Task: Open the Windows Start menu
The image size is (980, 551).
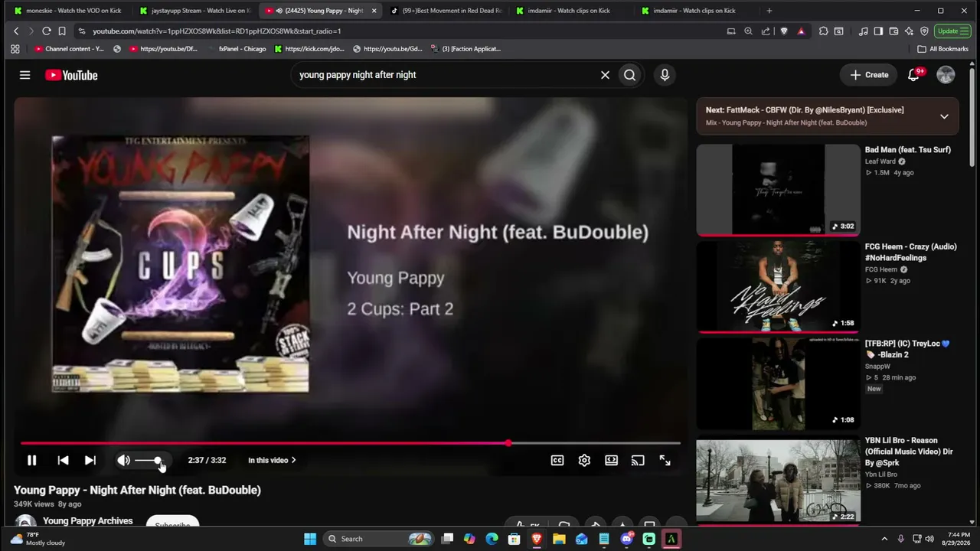Action: pos(310,539)
